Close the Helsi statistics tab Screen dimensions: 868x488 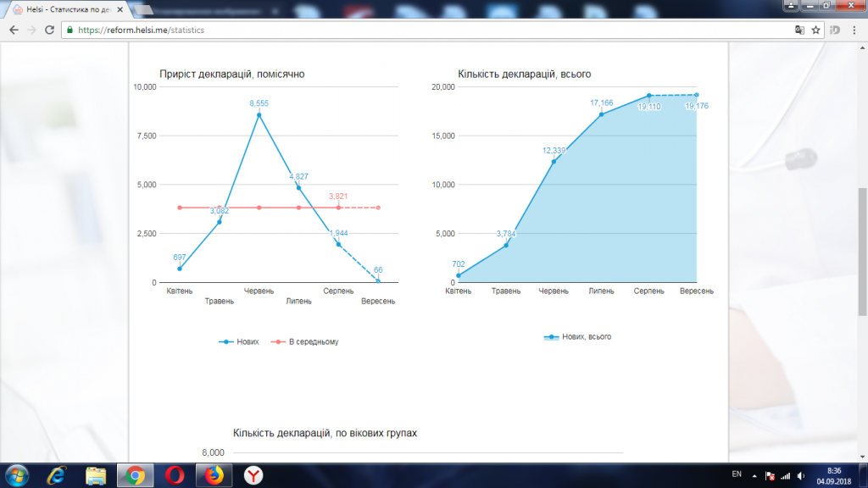click(120, 9)
